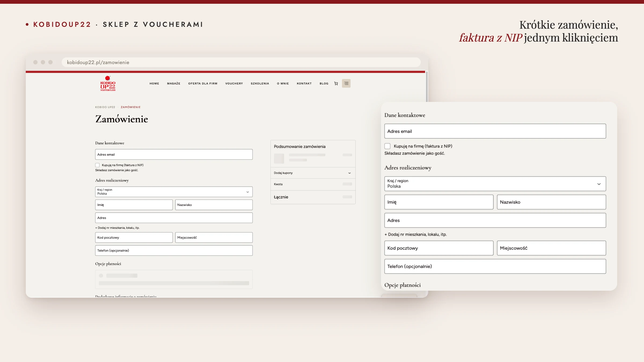
Task: Click the Zamówienie page heading
Action: point(122,119)
